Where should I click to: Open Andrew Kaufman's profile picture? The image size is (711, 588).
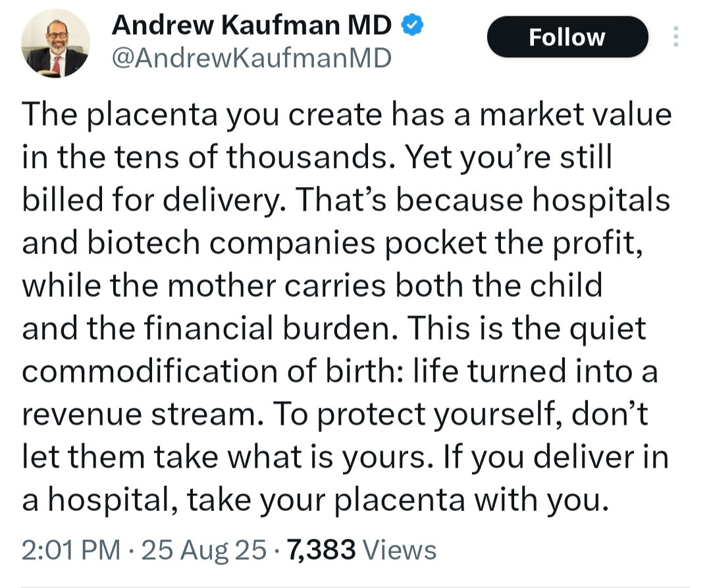(x=55, y=45)
